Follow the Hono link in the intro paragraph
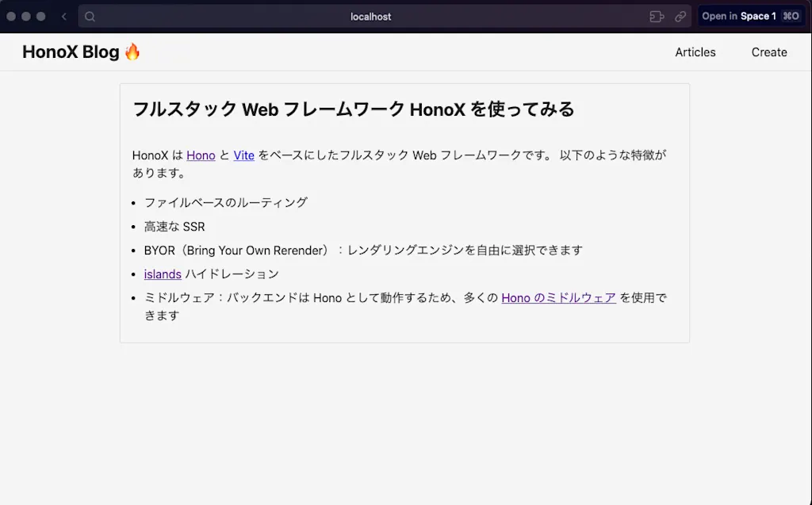 tap(201, 155)
